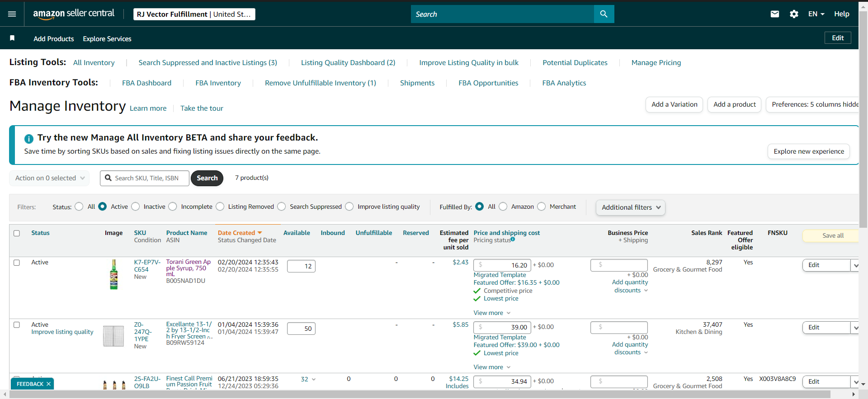Image resolution: width=868 pixels, height=399 pixels.
Task: Click the bookmark flag icon
Action: click(12, 38)
